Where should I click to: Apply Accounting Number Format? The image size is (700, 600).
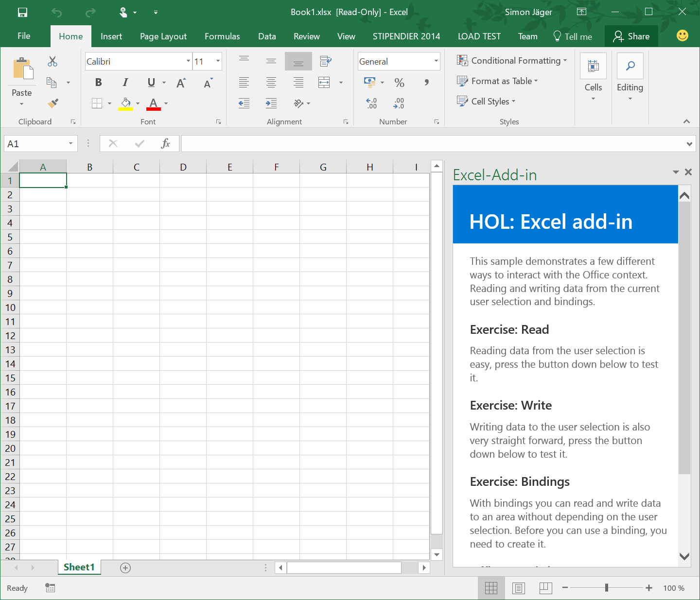[x=370, y=82]
